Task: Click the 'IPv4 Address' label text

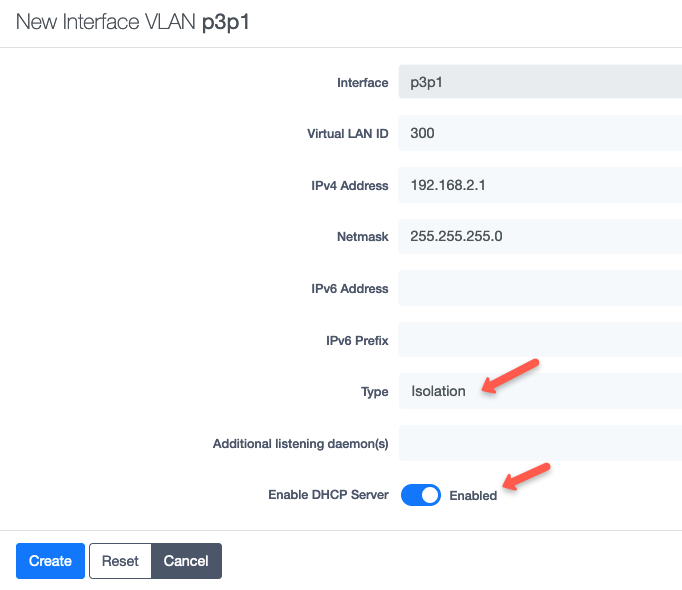Action: click(x=349, y=186)
